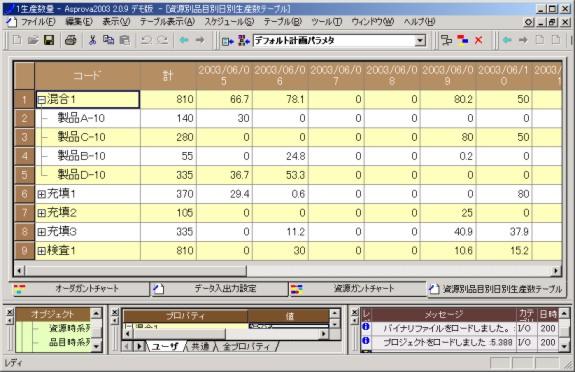This screenshot has height=372, width=575.
Task: Open the テーブル(B) menu
Action: (283, 22)
